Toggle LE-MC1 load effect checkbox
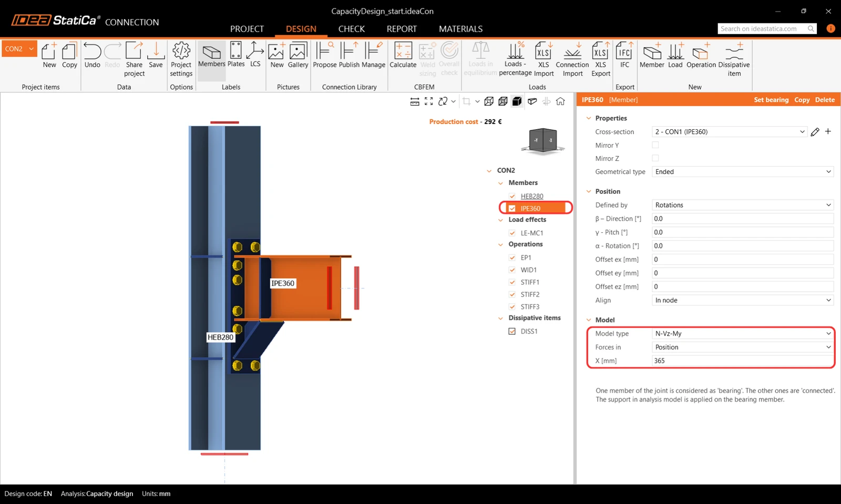 pyautogui.click(x=512, y=233)
